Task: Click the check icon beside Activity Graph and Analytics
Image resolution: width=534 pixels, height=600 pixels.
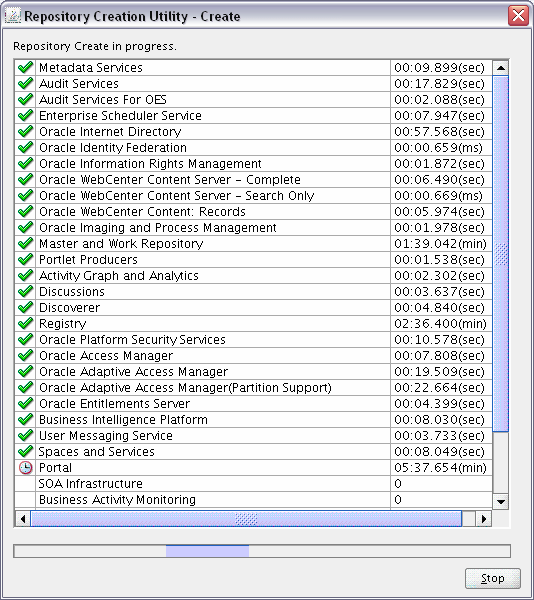Action: 25,276
